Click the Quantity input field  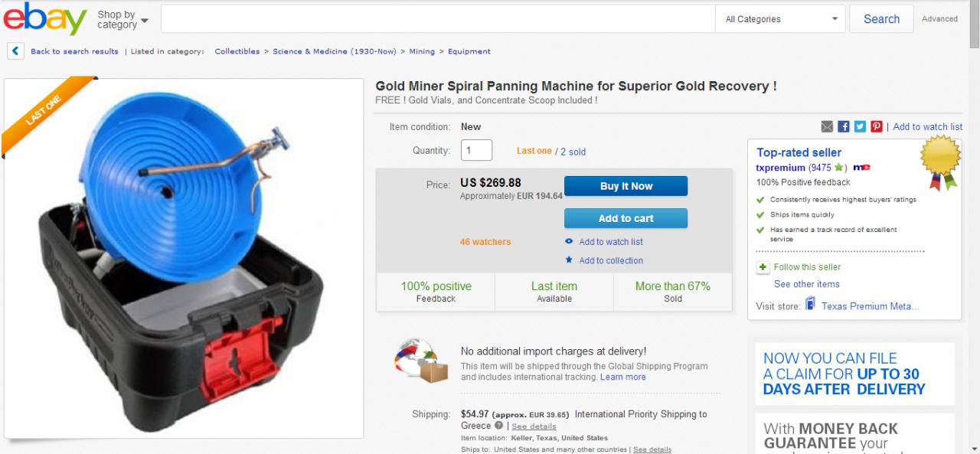[x=476, y=150]
